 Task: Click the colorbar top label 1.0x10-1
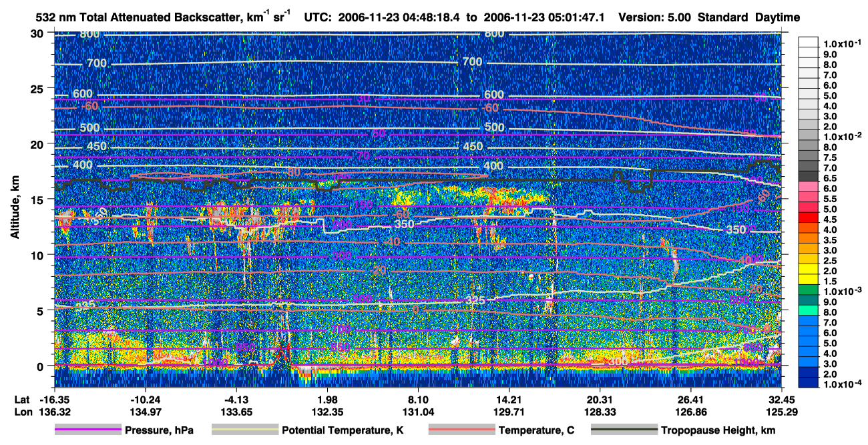pyautogui.click(x=842, y=43)
